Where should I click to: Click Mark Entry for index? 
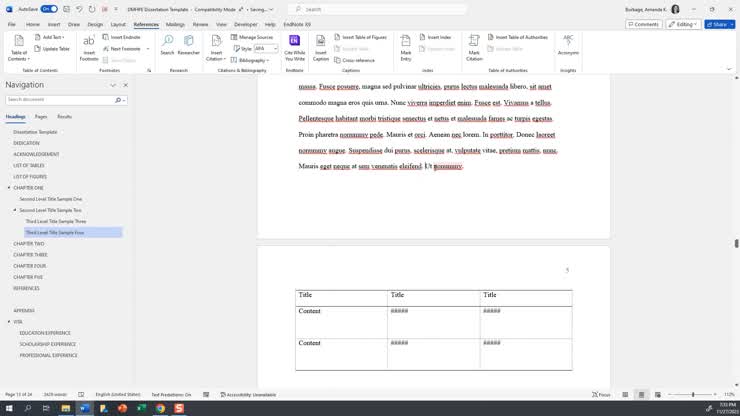[405, 48]
